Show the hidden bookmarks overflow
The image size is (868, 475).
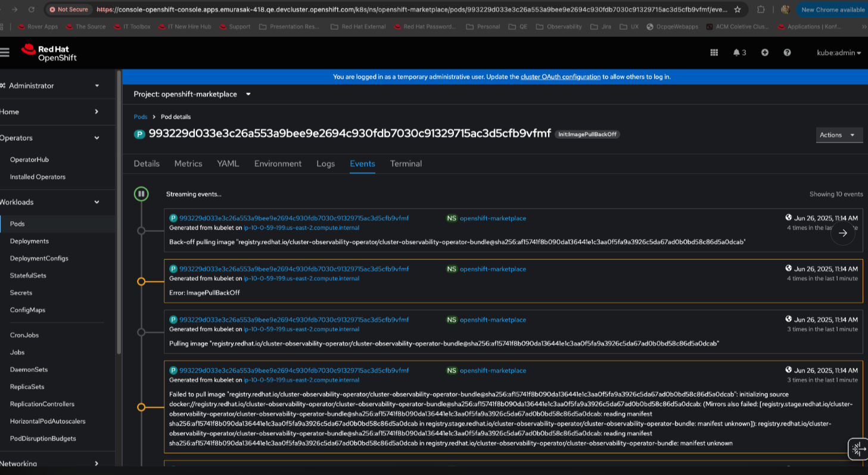pos(864,27)
